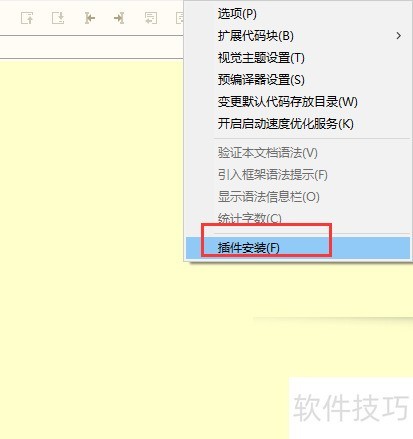Click the partially hidden icon beside word-wrap
413x439 pixels.
(180, 18)
